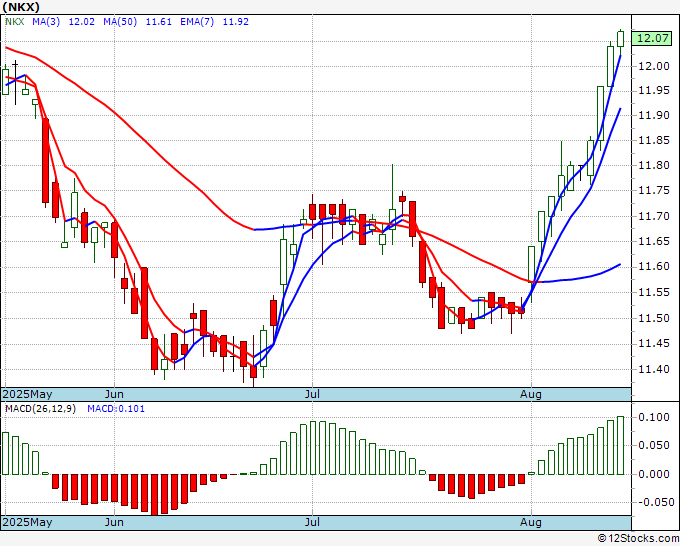Click the Aug label on MACD axis
Screen dimensions: 680x546
point(531,522)
